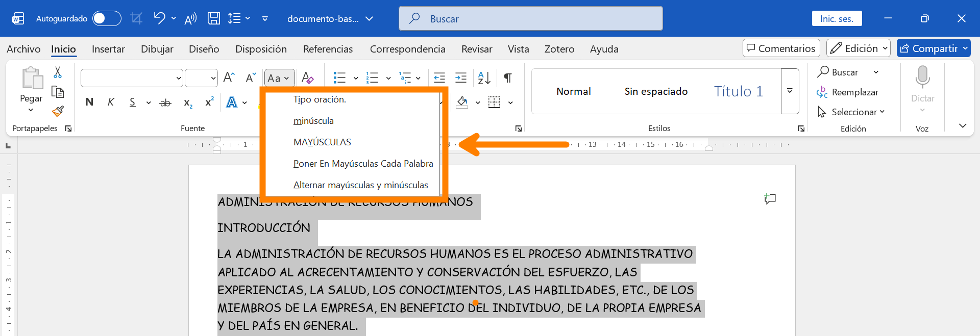Toggle Superscript formatting
The width and height of the screenshot is (980, 336).
[x=209, y=102]
